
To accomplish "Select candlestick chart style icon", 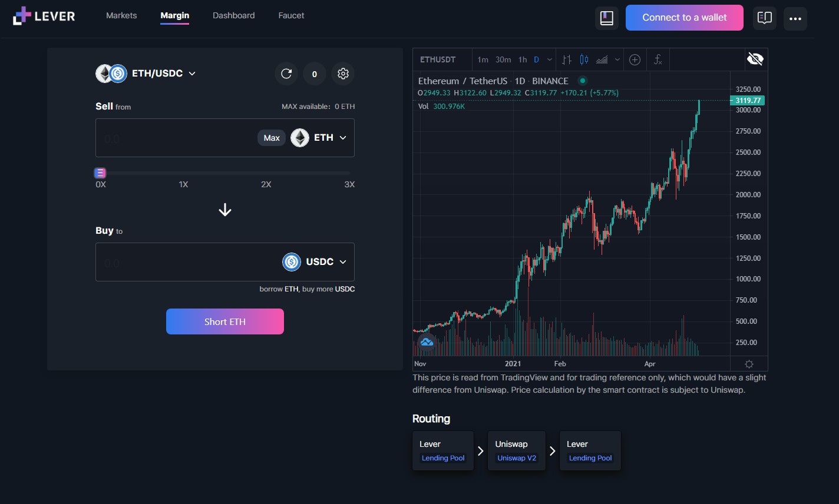I will click(x=584, y=59).
